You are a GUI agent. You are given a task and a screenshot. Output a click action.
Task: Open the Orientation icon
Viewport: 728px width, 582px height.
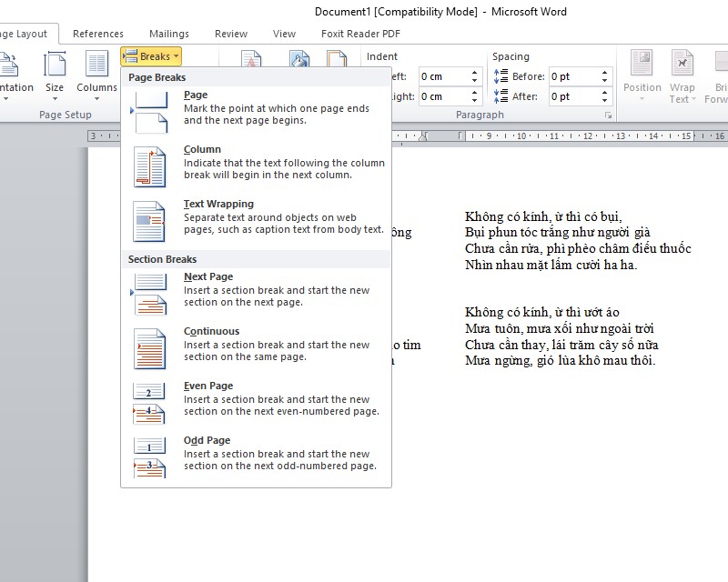(x=8, y=64)
